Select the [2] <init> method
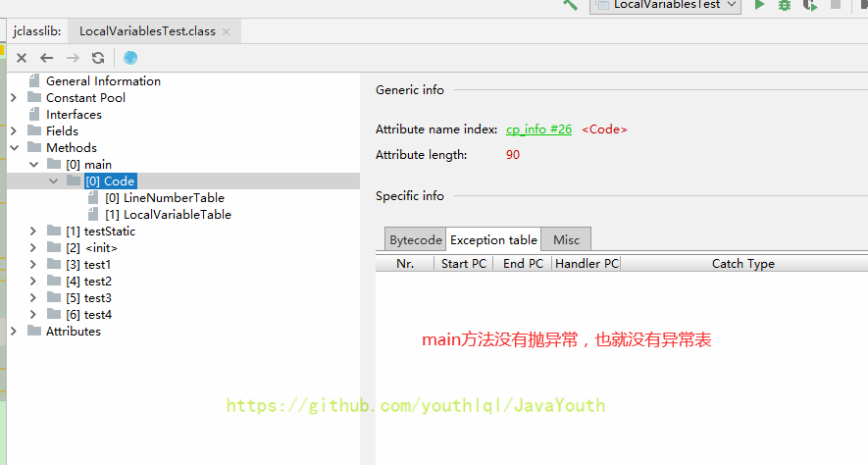Image resolution: width=868 pixels, height=465 pixels. [x=91, y=248]
